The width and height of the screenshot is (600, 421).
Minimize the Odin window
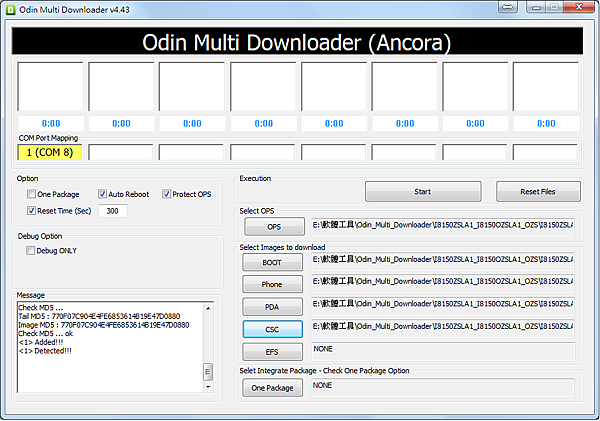click(536, 7)
